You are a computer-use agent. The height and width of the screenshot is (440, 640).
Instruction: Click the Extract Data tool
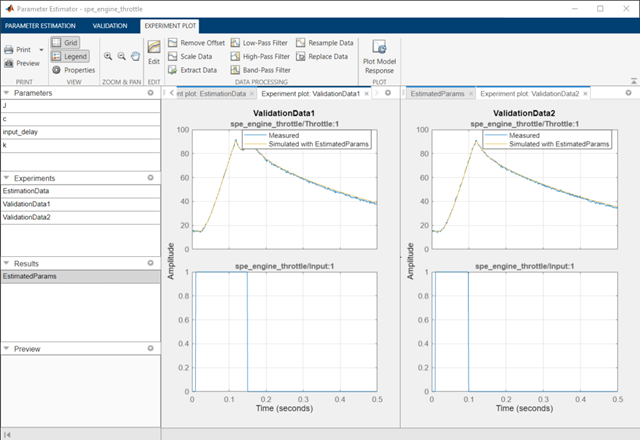pos(192,70)
